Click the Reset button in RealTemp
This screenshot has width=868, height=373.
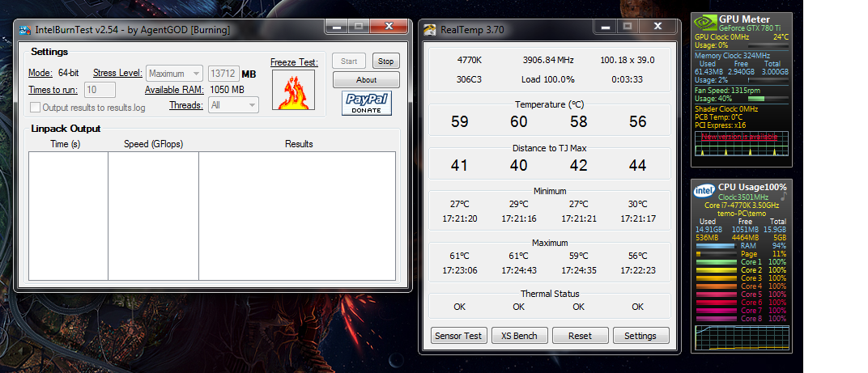[580, 335]
